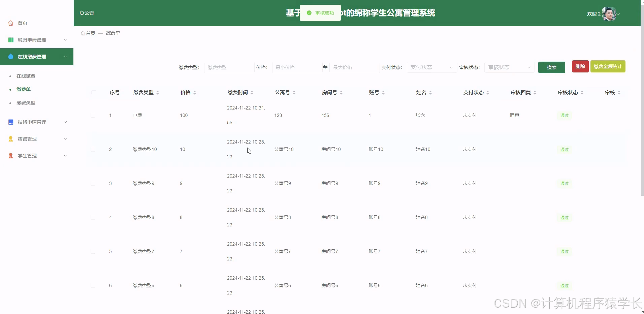Viewport: 644px width, 314px height.
Task: Select the 缴费单 menu item
Action: tap(23, 89)
